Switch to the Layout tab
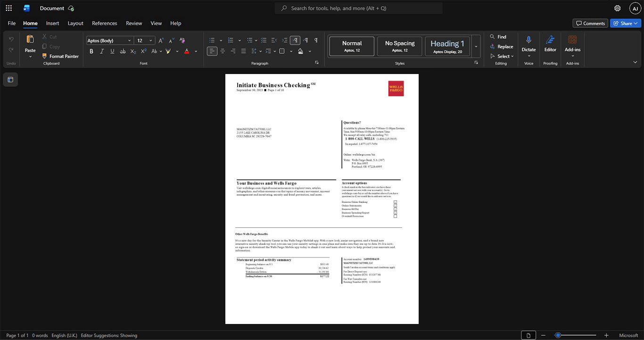This screenshot has width=644, height=340. pyautogui.click(x=75, y=23)
